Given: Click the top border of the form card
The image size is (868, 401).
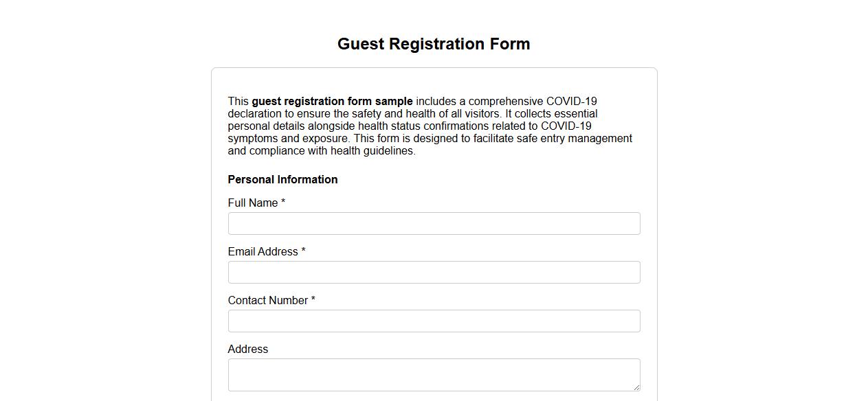Looking at the screenshot, I should (434, 67).
